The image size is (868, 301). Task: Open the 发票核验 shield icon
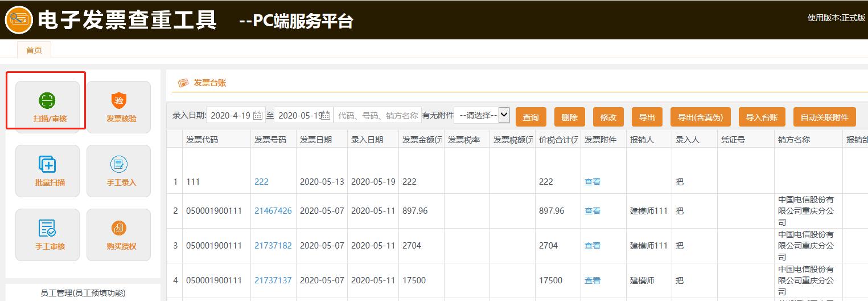[119, 101]
